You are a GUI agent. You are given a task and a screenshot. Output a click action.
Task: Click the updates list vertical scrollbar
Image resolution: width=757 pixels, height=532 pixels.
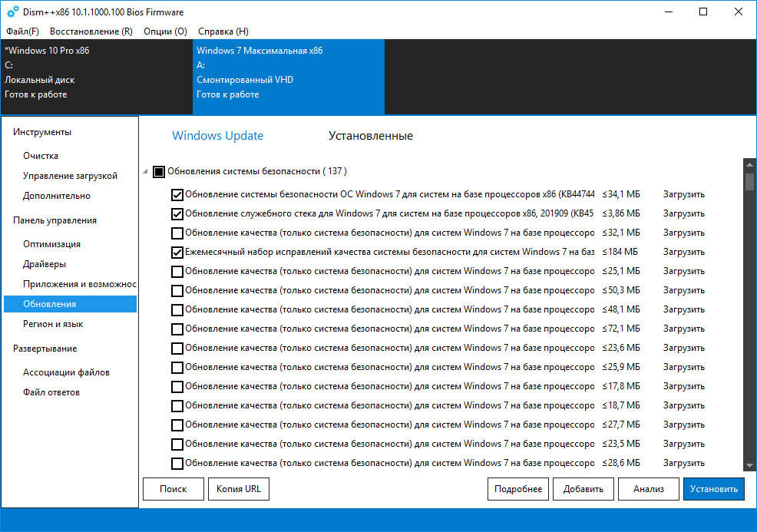point(749,307)
